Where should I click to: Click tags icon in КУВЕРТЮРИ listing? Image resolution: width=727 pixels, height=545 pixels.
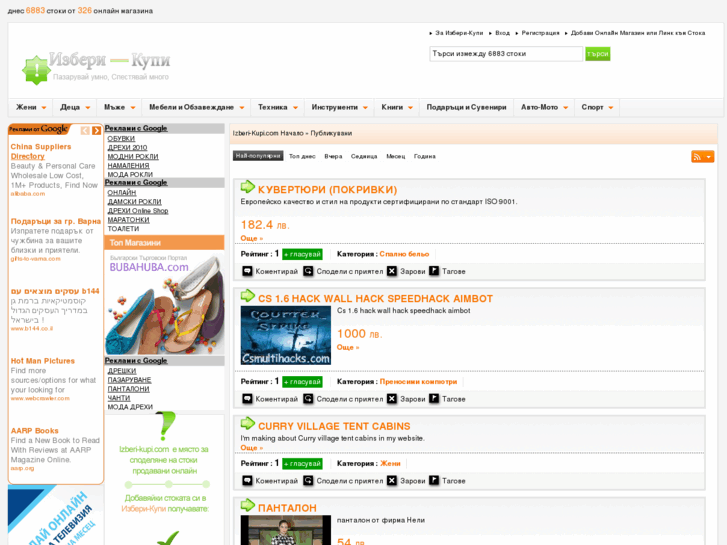pyautogui.click(x=434, y=271)
